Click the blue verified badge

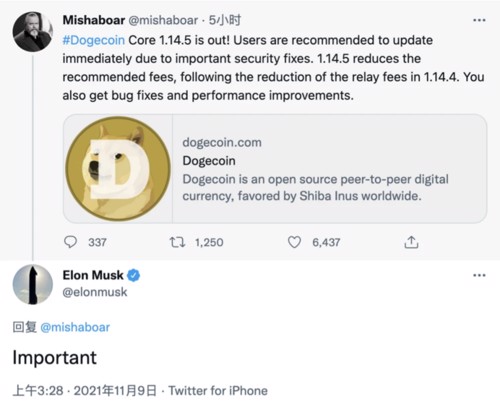(134, 275)
